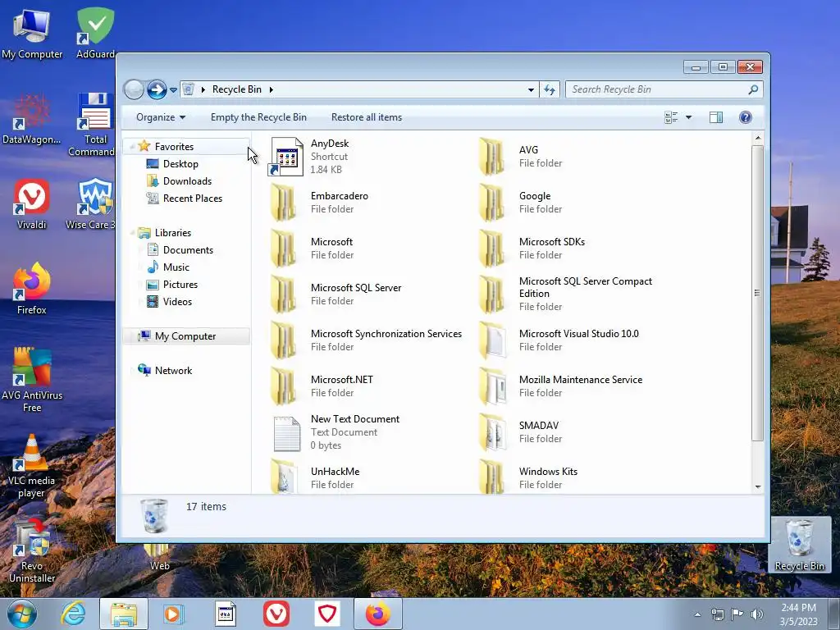
Task: Select the Microsoft Visual Studio 10.0 folder icon
Action: (x=492, y=340)
